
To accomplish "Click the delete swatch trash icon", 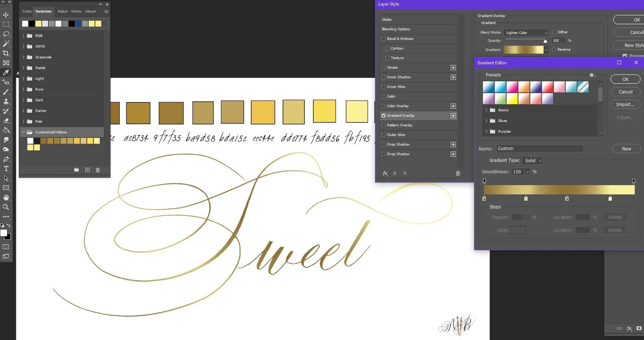I will (x=98, y=170).
